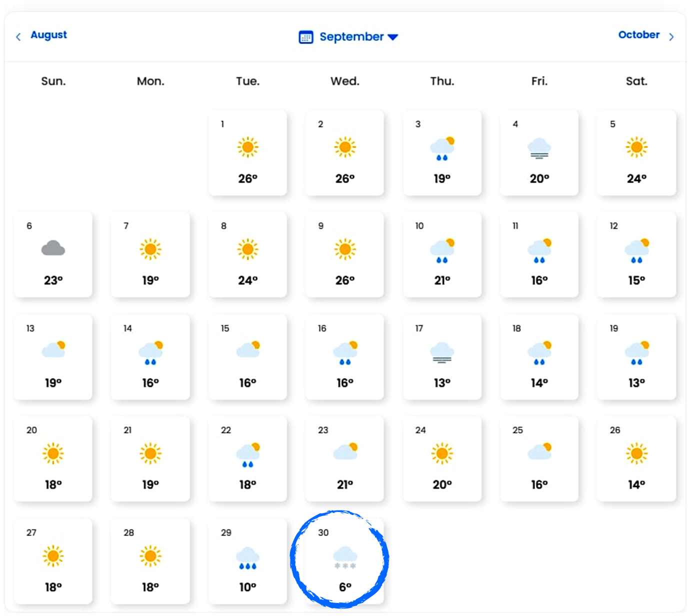Select the September 12 card showing 15°
Image resolution: width=700 pixels, height=616 pixels.
[636, 254]
